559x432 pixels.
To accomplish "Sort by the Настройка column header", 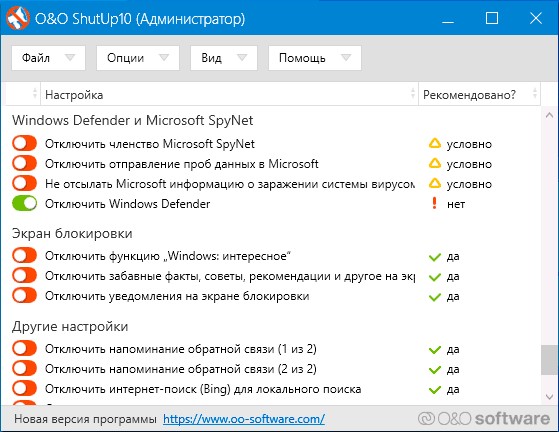I will pyautogui.click(x=229, y=94).
